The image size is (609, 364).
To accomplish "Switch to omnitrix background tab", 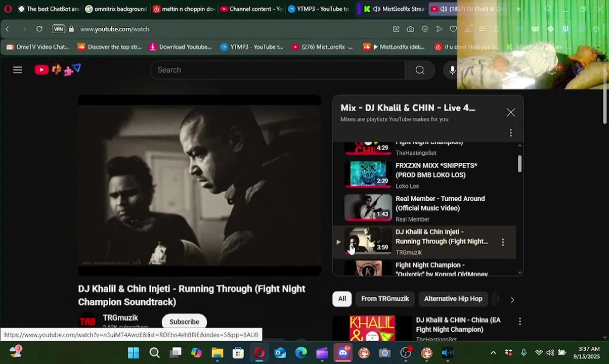I will pos(116,9).
